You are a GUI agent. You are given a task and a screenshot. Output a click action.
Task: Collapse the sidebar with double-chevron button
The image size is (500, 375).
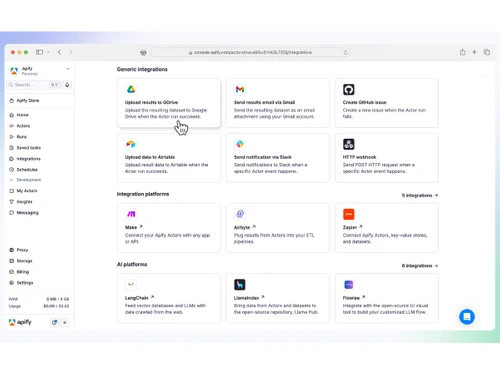click(65, 322)
